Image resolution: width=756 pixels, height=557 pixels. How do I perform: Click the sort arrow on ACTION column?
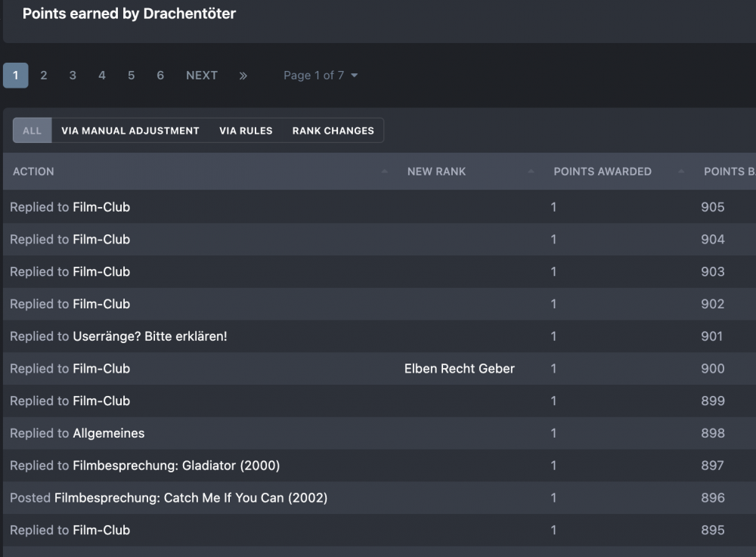(385, 172)
